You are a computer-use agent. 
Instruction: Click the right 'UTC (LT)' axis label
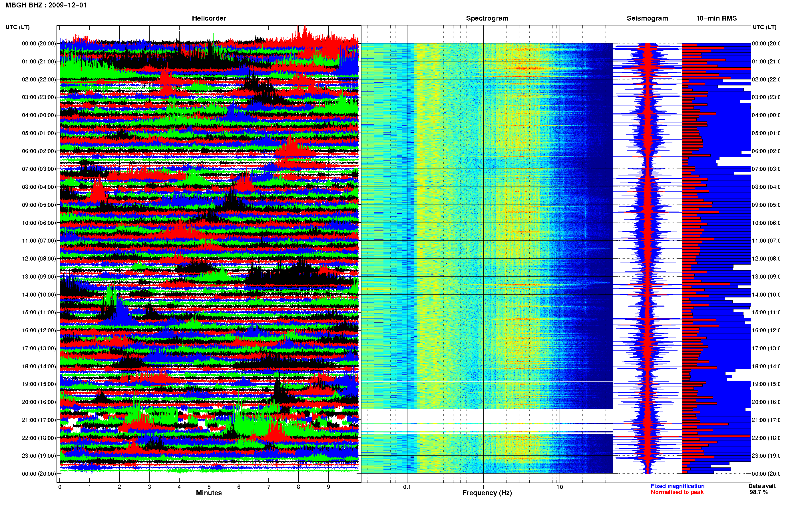click(764, 27)
